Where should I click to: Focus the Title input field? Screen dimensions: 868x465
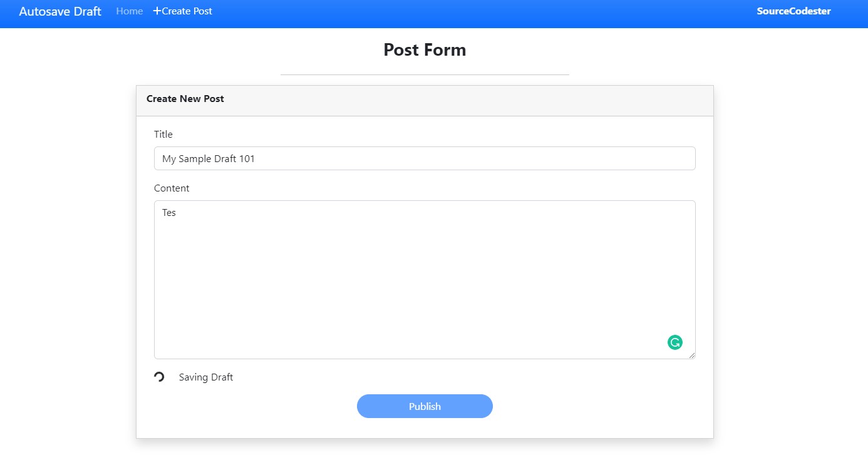click(425, 158)
